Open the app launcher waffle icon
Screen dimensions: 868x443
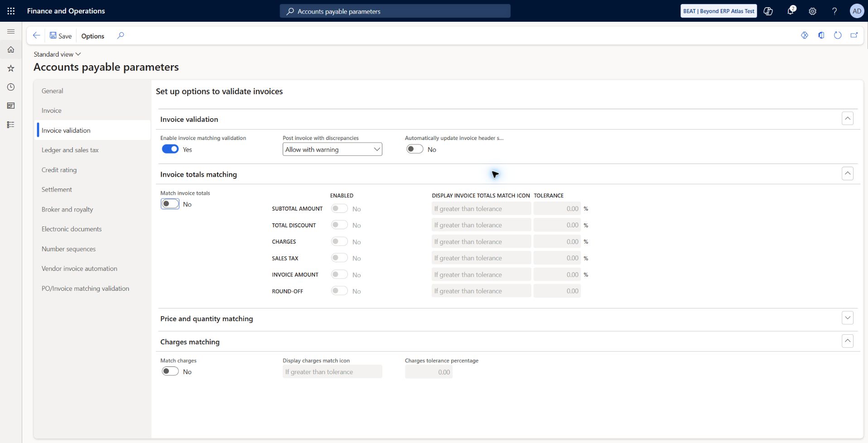pyautogui.click(x=11, y=11)
